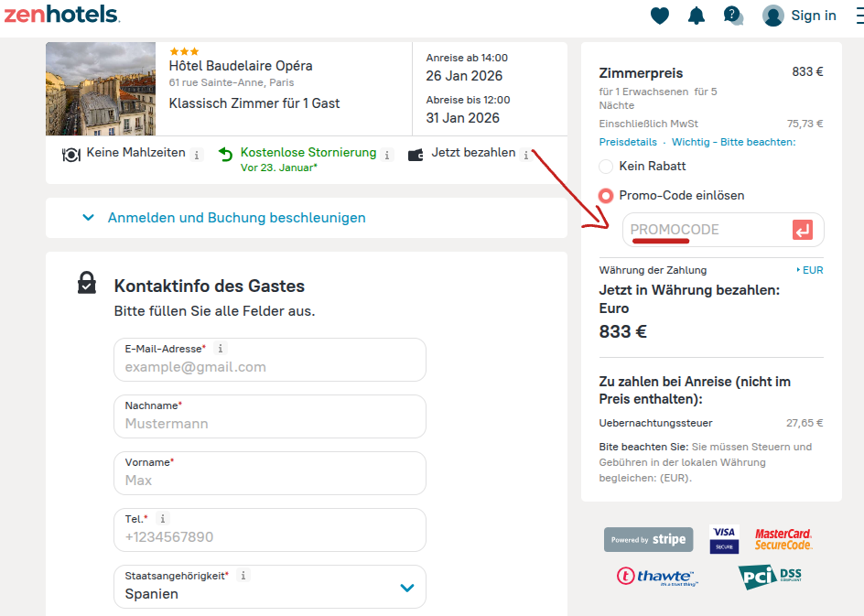Click the Einschließlich MwSt 75,73 € amount
864x616 pixels.
[805, 124]
